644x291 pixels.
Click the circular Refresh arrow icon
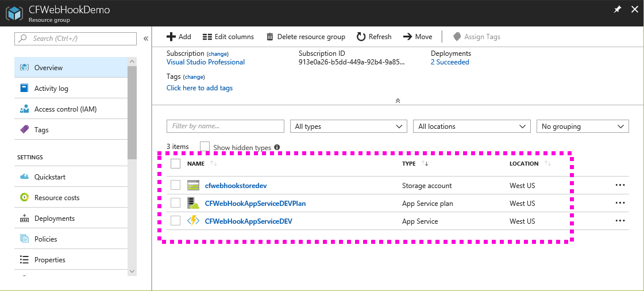coord(361,37)
